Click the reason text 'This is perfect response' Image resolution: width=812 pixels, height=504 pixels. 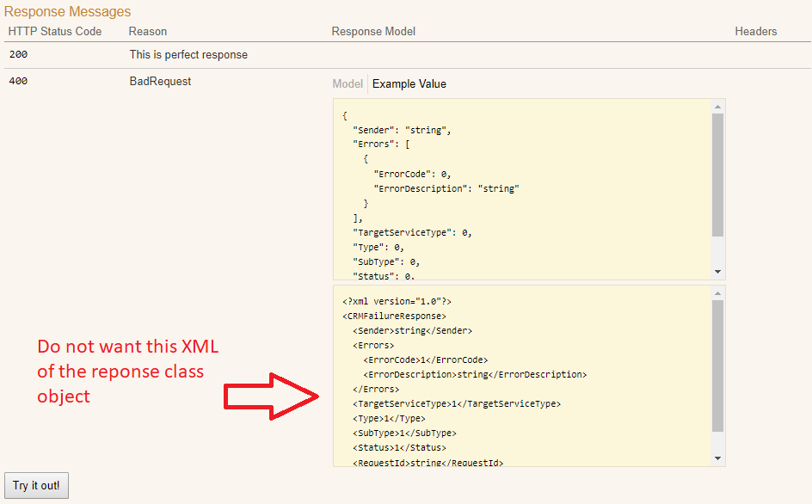pos(188,54)
